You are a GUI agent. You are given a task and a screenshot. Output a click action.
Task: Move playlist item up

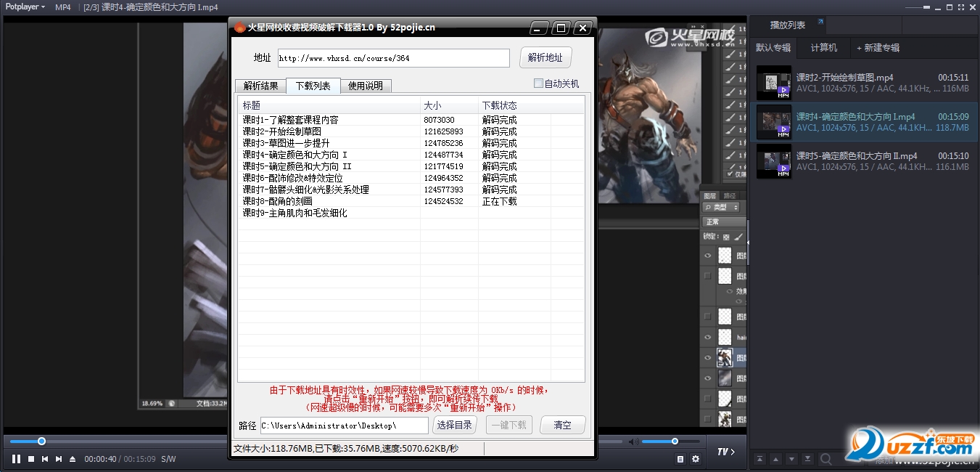[x=775, y=459]
